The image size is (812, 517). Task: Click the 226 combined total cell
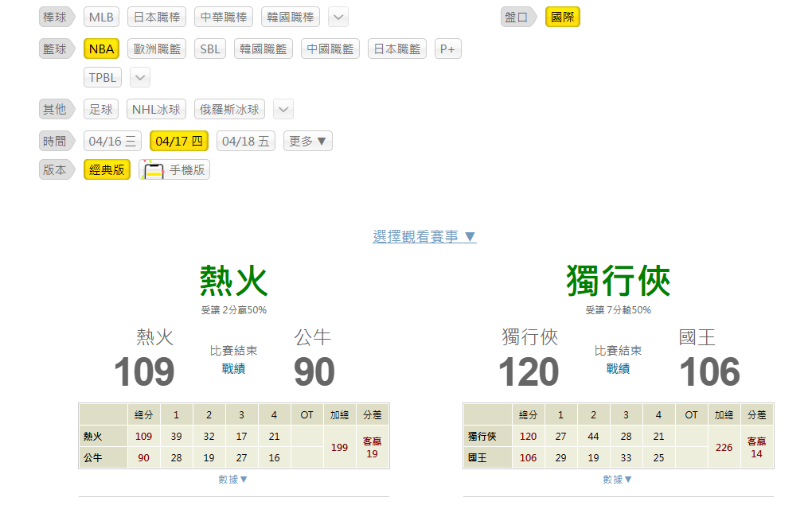tap(724, 447)
